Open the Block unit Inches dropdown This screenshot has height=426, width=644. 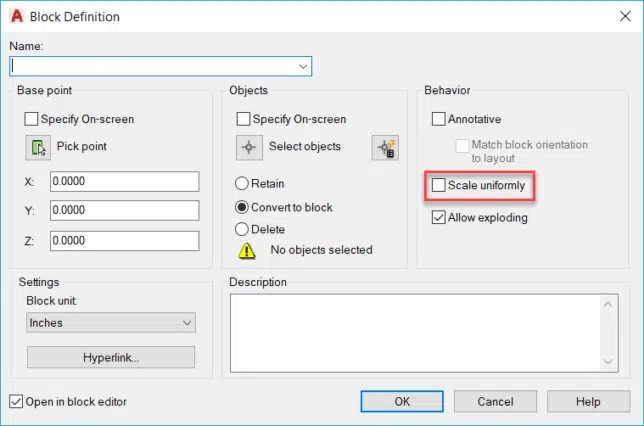pyautogui.click(x=111, y=322)
